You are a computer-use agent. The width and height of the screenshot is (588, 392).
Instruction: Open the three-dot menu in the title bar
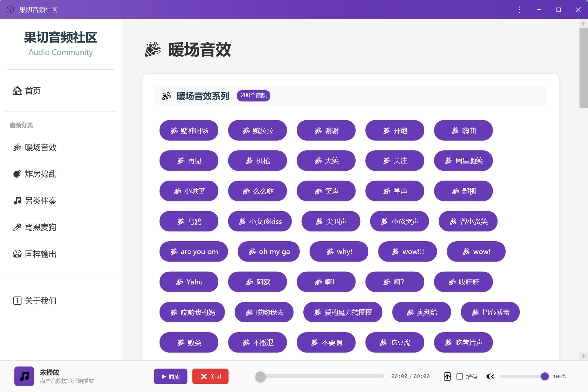519,9
